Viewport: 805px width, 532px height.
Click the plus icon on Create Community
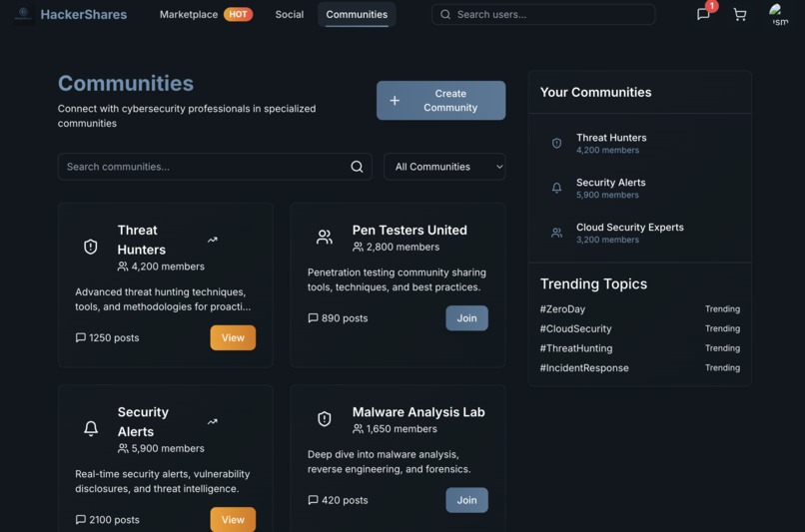(x=395, y=101)
